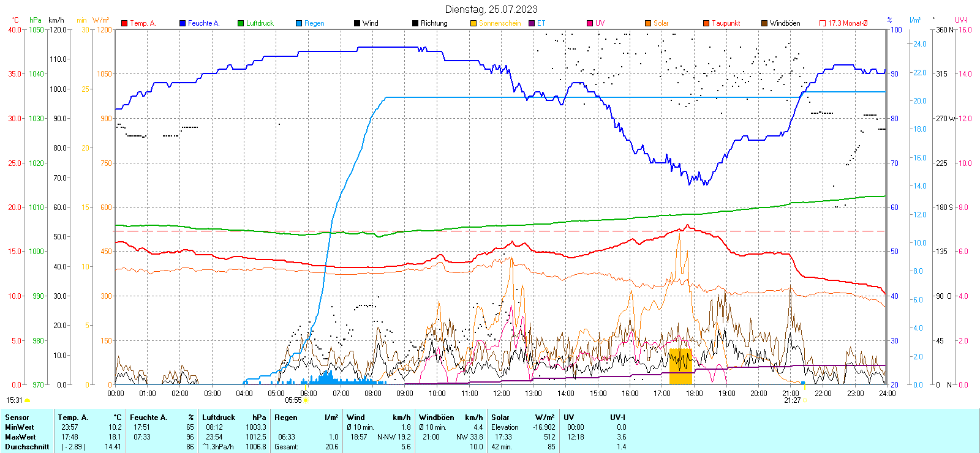Click the orange Solar legend square

pyautogui.click(x=648, y=23)
